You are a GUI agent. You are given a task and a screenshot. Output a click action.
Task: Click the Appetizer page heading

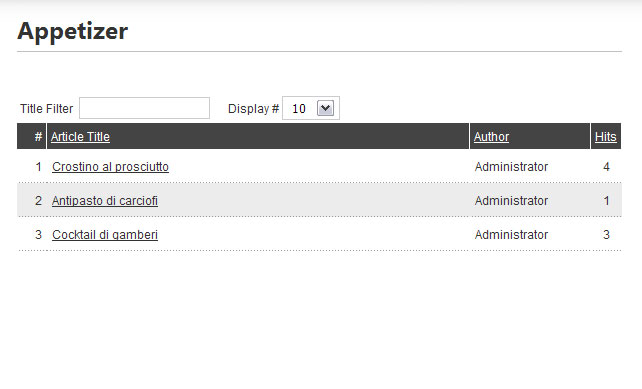(73, 31)
